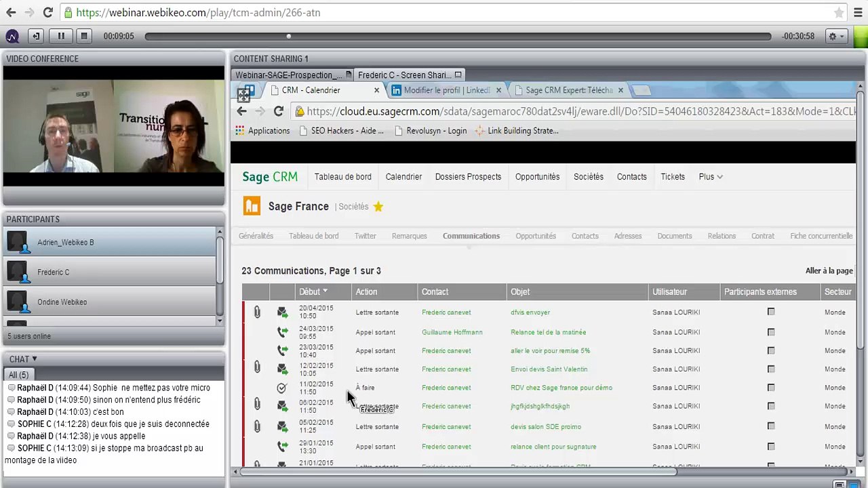The width and height of the screenshot is (868, 488).
Task: Pause the webinar playback
Action: coord(61,36)
